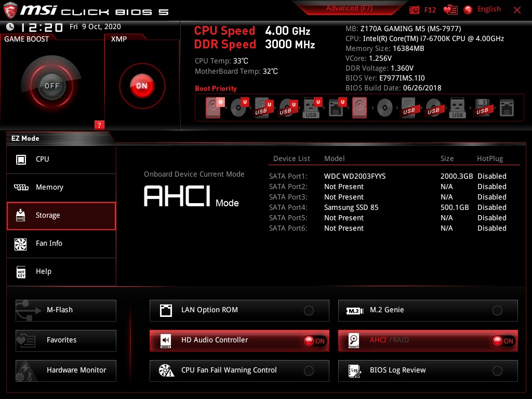Take a screenshot with the F12 camera icon
Viewport: 532px width, 399px height.
tap(414, 10)
